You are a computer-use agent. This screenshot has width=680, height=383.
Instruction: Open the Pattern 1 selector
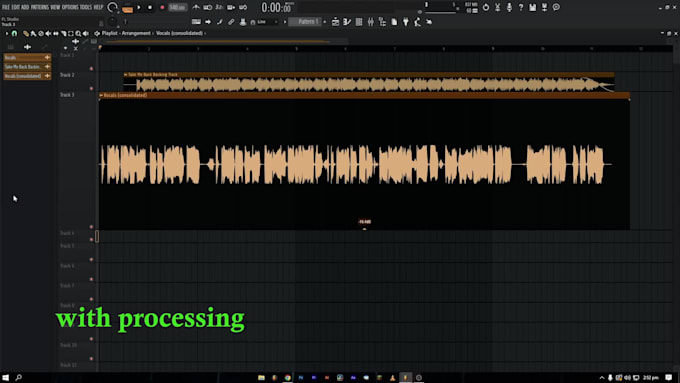305,22
